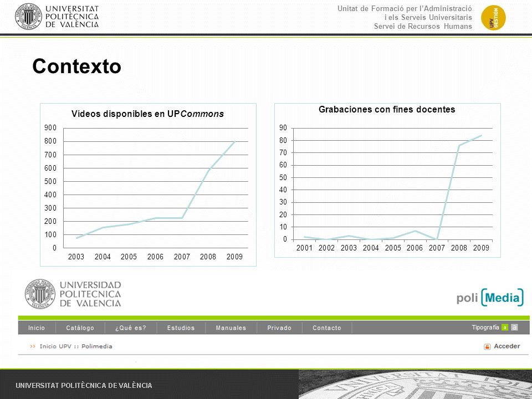This screenshot has height=399, width=532.
Task: Click the Universidad Politecnica de Valencia seal in Polimedia header
Action: pyautogui.click(x=40, y=294)
